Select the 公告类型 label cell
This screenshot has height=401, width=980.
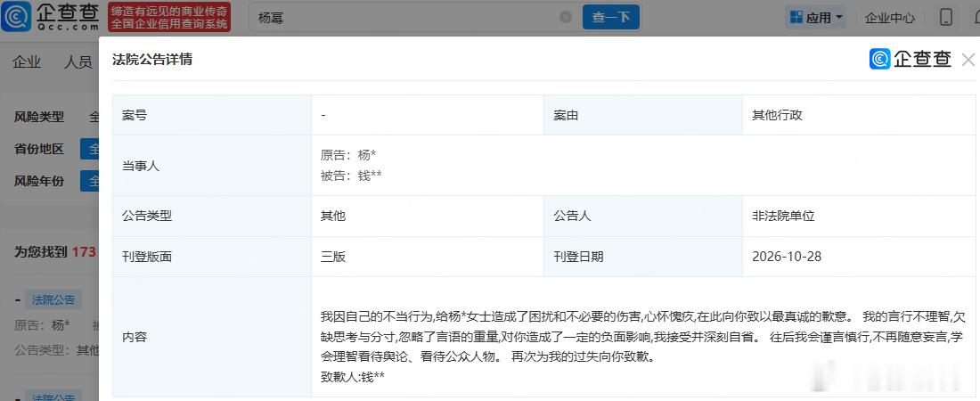pos(212,217)
